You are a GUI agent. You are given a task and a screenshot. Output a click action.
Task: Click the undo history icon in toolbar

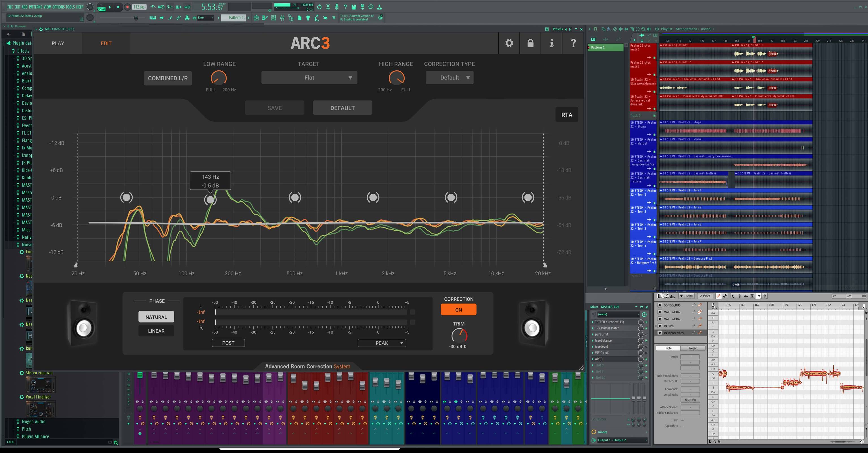tap(319, 7)
